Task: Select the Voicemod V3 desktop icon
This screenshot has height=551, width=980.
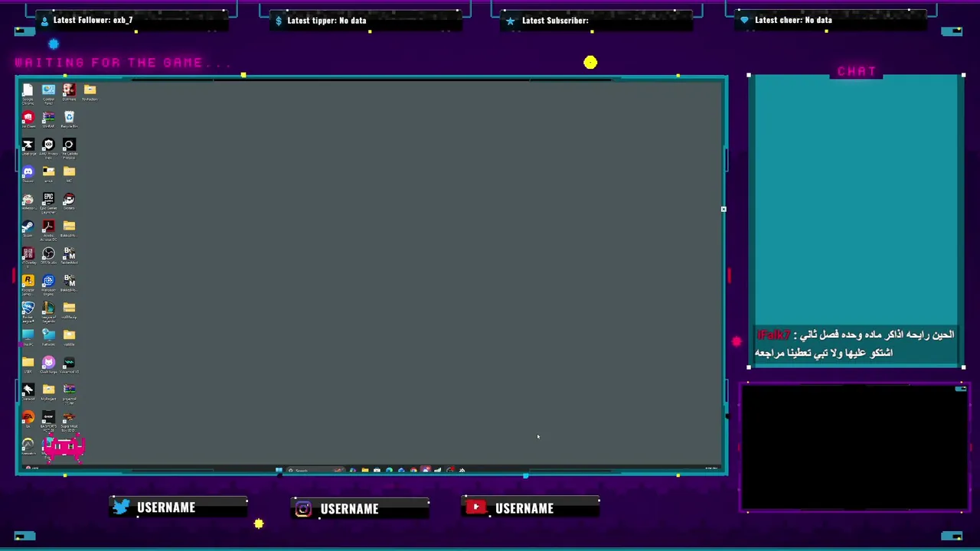Action: click(69, 365)
